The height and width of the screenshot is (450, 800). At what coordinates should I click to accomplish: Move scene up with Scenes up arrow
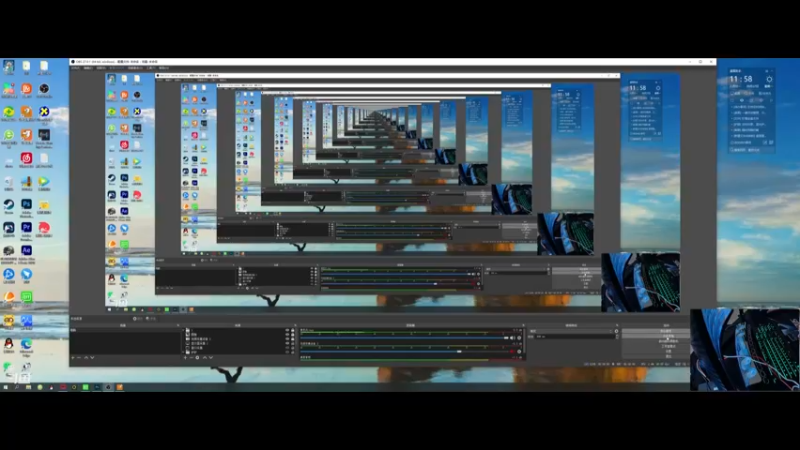(86, 358)
